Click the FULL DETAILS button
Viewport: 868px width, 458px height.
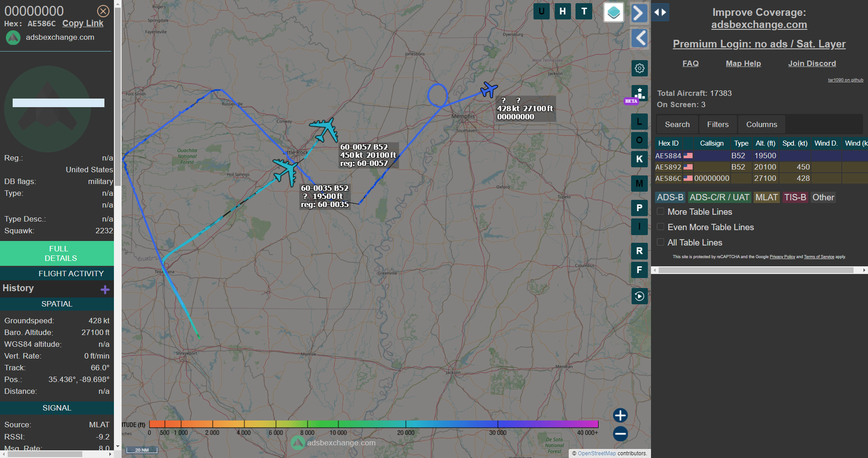(x=57, y=254)
